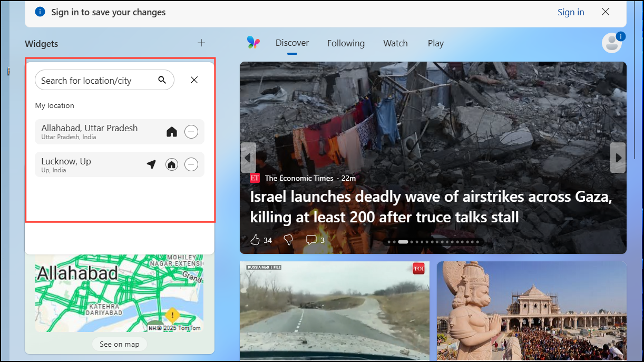Open the profile avatar menu
644x362 pixels.
pyautogui.click(x=612, y=43)
